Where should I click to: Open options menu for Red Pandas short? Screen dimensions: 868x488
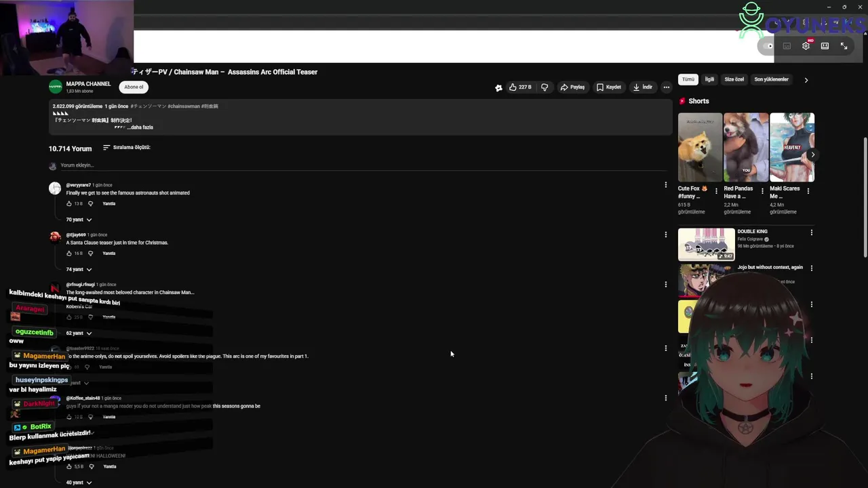(x=762, y=191)
